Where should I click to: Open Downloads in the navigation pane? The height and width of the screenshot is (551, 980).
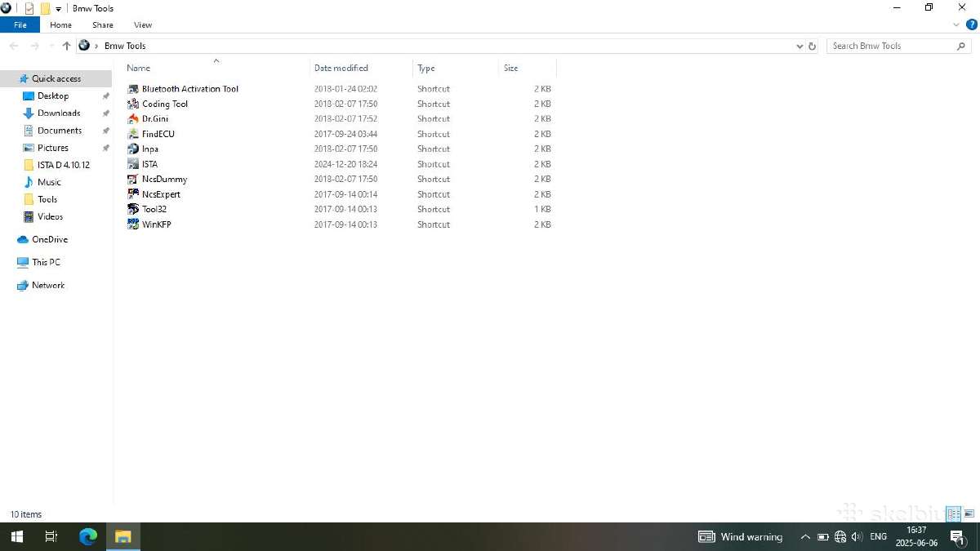click(59, 113)
